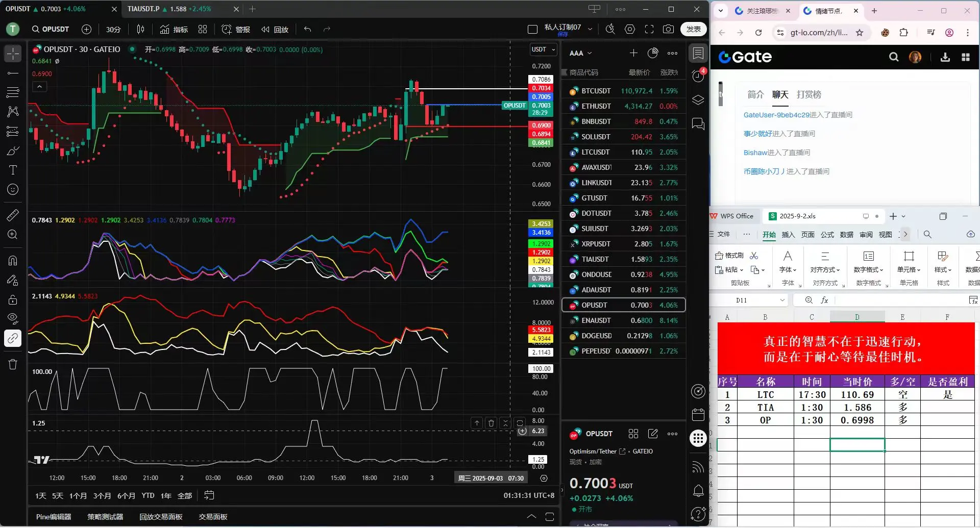
Task: Select the trend line drawing tool
Action: pyautogui.click(x=13, y=73)
